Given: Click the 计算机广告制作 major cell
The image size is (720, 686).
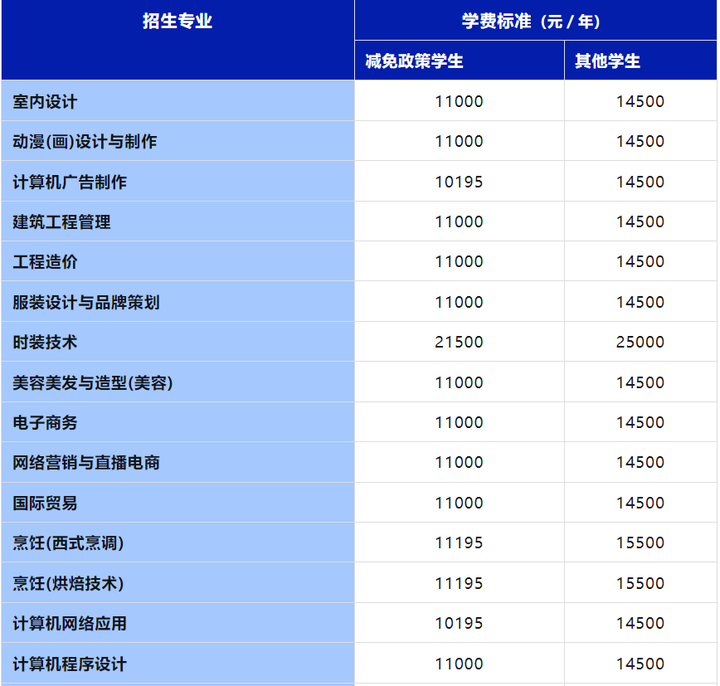Looking at the screenshot, I should click(70, 182).
